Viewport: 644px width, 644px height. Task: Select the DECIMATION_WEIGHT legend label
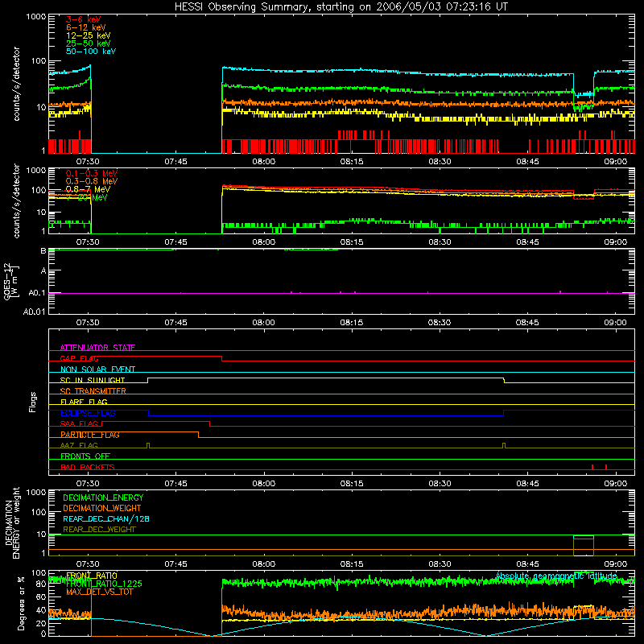[102, 509]
